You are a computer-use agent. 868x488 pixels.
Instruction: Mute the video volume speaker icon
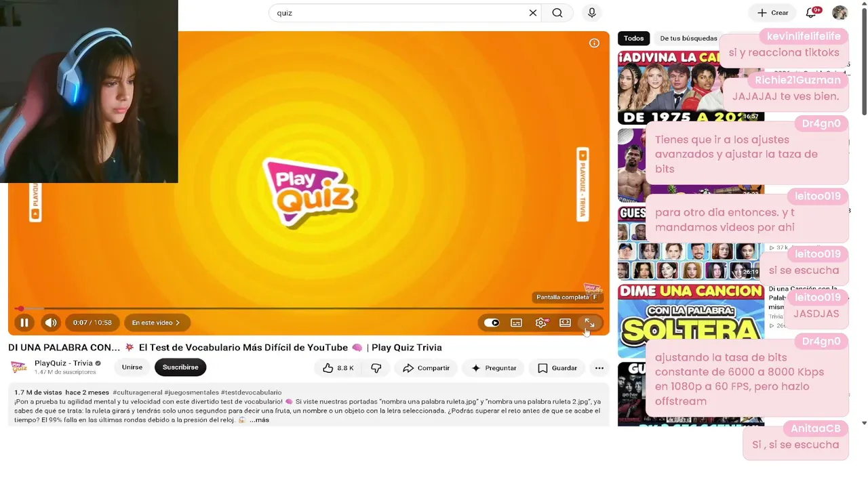51,323
